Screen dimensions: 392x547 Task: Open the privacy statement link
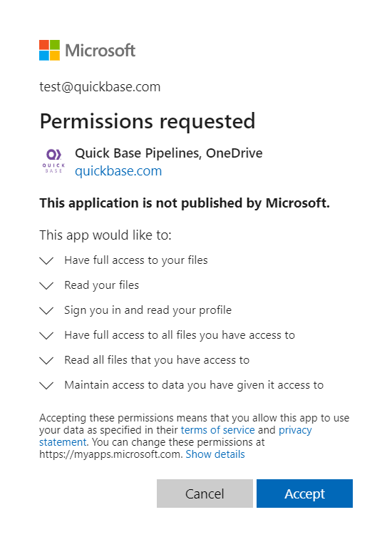[x=295, y=430]
